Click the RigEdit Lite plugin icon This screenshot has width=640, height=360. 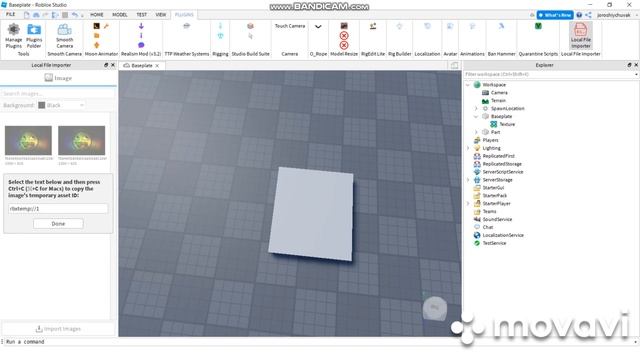[x=373, y=26]
